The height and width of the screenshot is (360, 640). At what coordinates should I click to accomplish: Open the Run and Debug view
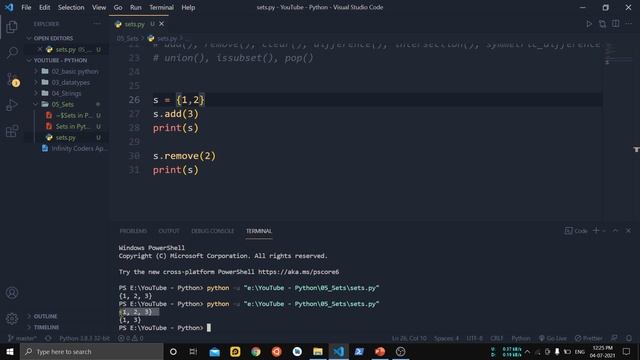(12, 105)
